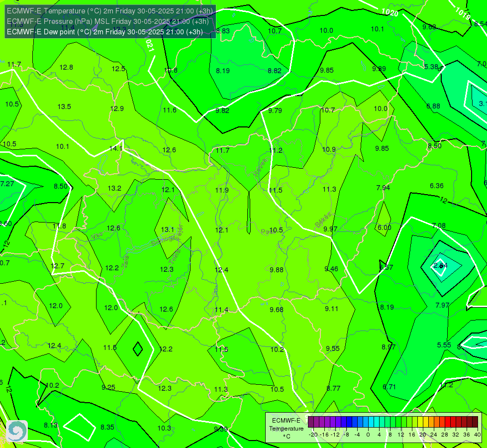Click the 9.88 temperature value
Image resolution: width=487 pixels, height=448 pixels.
[x=277, y=270]
